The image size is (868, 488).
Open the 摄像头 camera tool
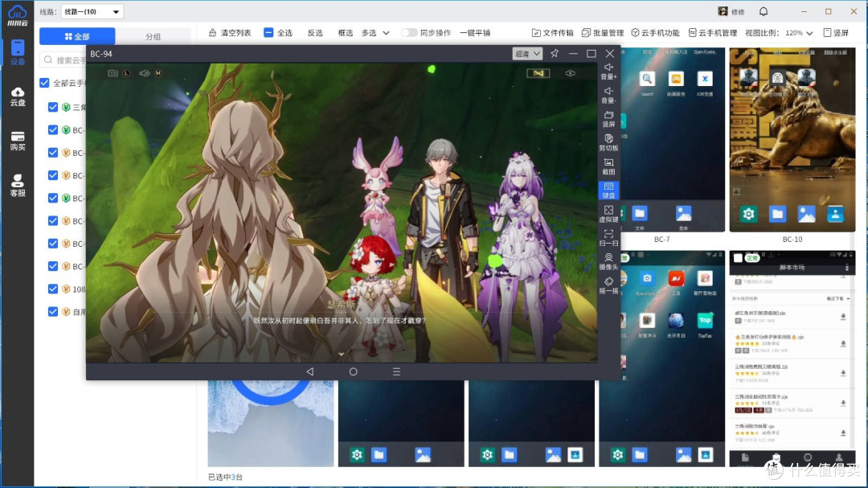[608, 262]
